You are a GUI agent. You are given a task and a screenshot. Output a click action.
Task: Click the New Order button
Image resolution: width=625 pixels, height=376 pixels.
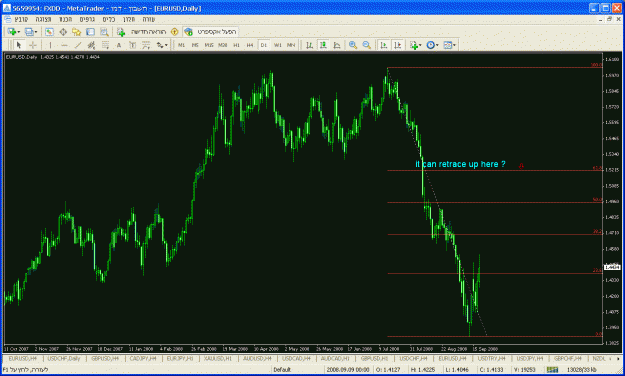coord(142,31)
